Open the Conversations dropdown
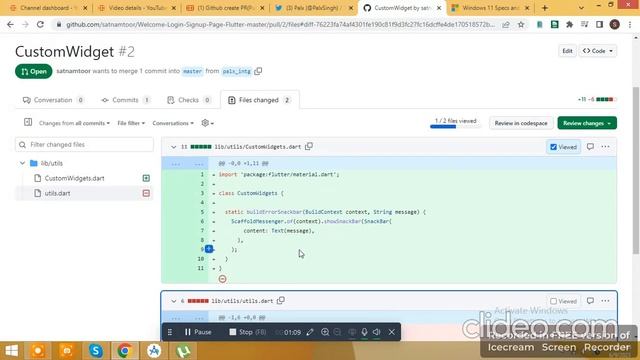The width and height of the screenshot is (640, 360). [x=173, y=123]
